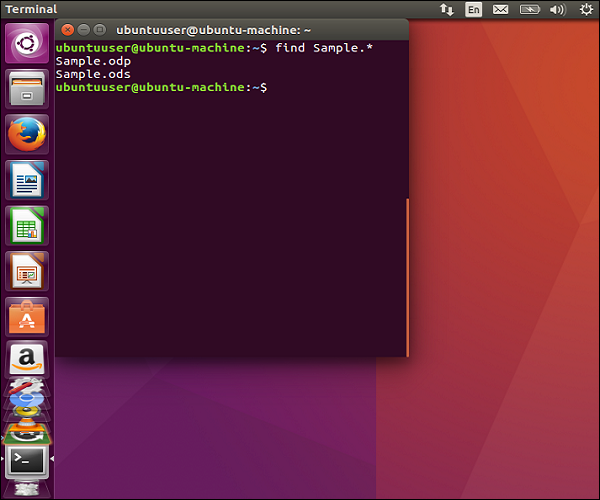Select the Terminal icon in launcher
This screenshot has height=500, width=600.
click(27, 460)
